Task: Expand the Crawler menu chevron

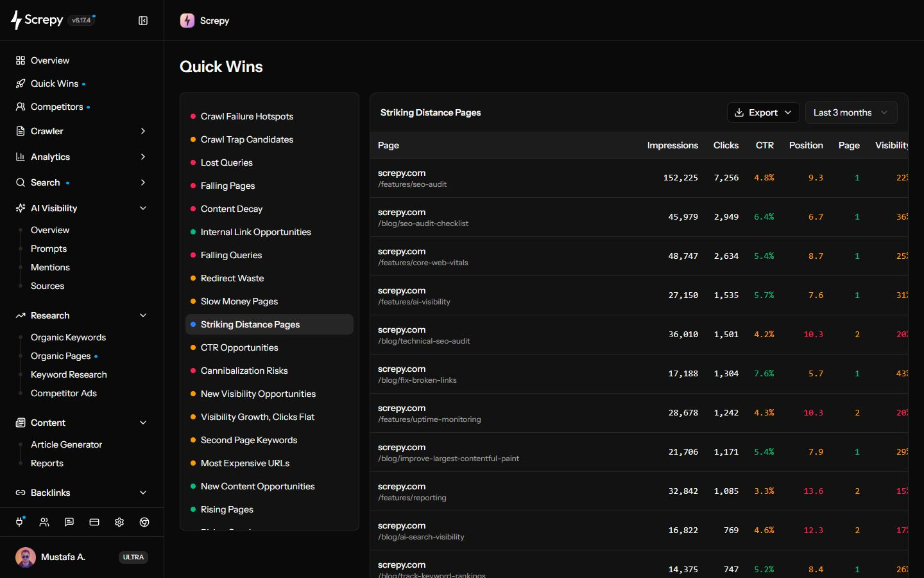Action: pos(143,131)
